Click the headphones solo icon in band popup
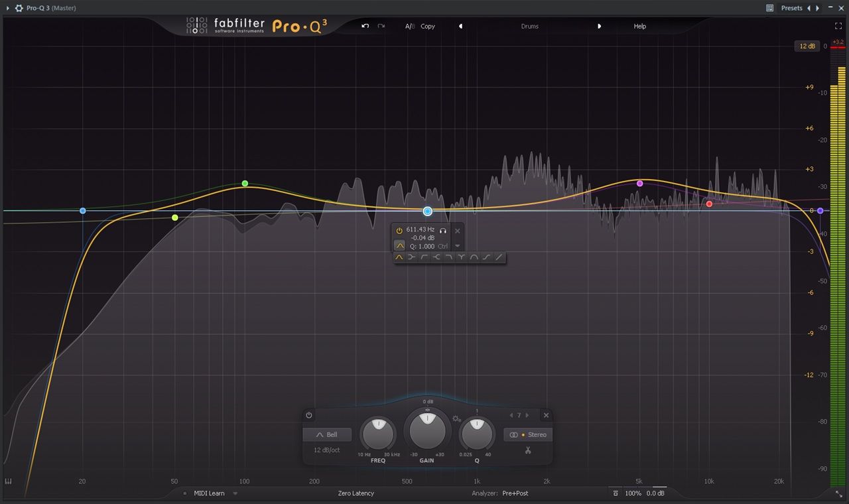Image resolution: width=849 pixels, height=504 pixels. [x=443, y=230]
